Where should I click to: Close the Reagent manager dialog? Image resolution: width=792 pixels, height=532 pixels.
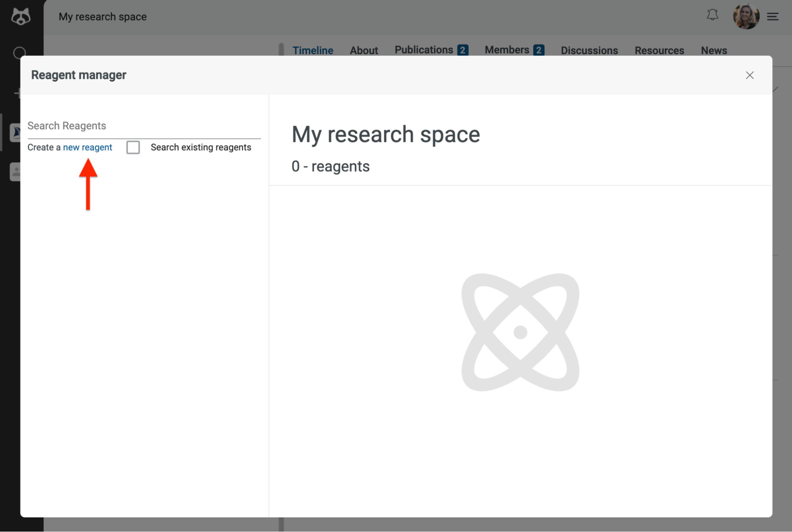750,75
